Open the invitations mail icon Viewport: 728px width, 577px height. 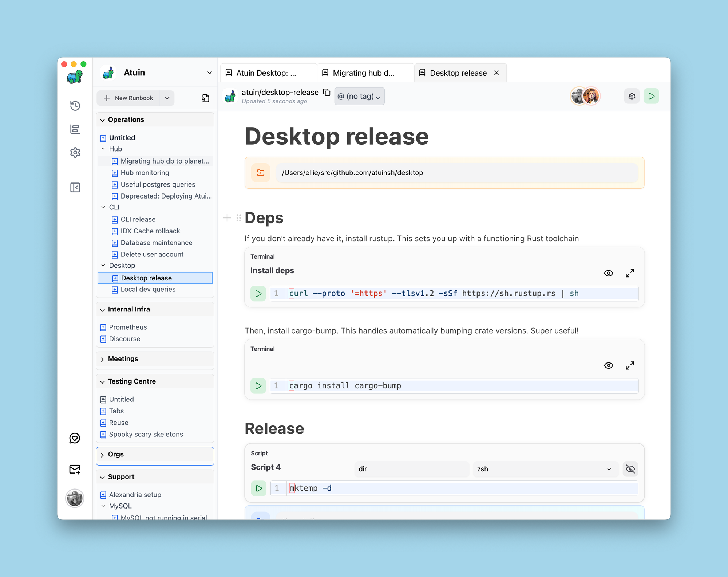(x=75, y=469)
